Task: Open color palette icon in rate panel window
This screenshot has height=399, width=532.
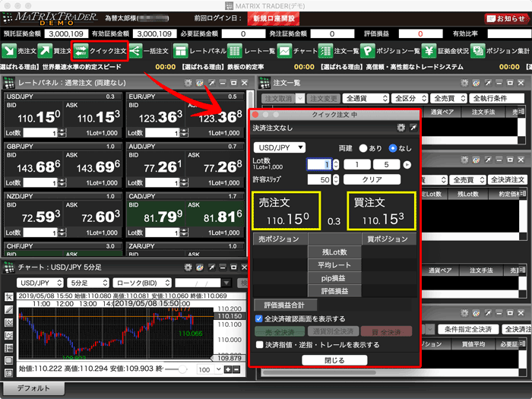Action: pos(199,83)
